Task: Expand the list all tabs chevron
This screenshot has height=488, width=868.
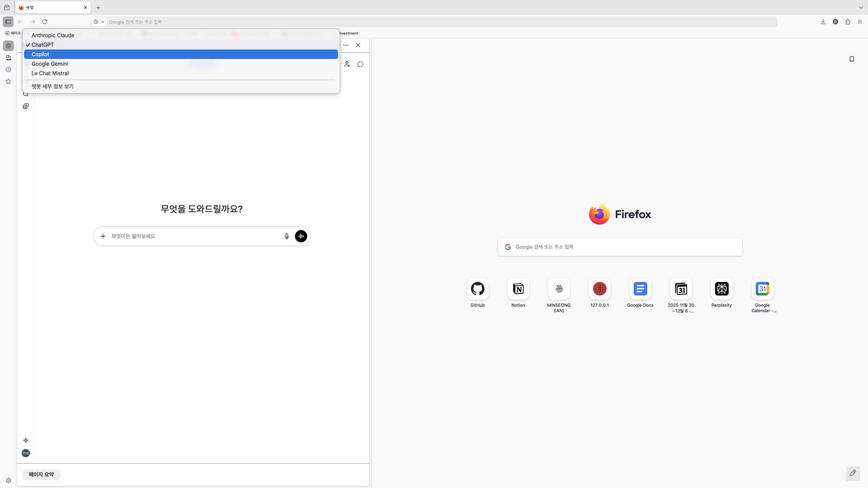Action: click(861, 7)
